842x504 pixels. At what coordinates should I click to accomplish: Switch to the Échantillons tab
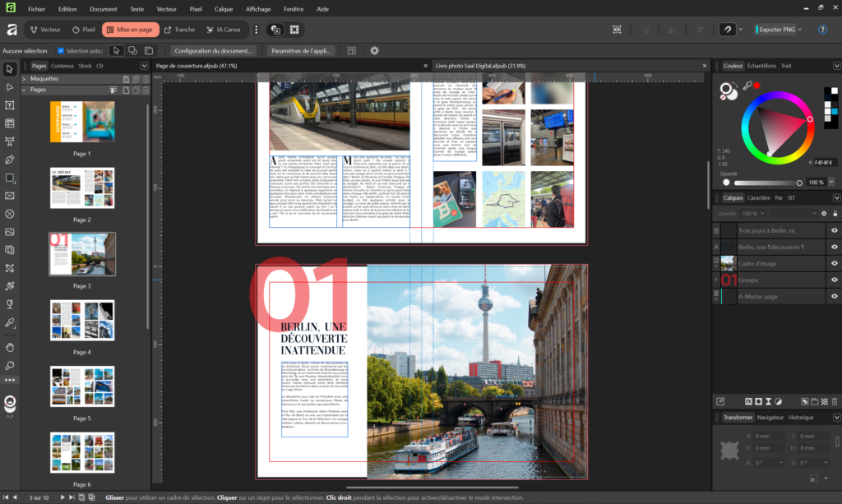click(x=761, y=66)
